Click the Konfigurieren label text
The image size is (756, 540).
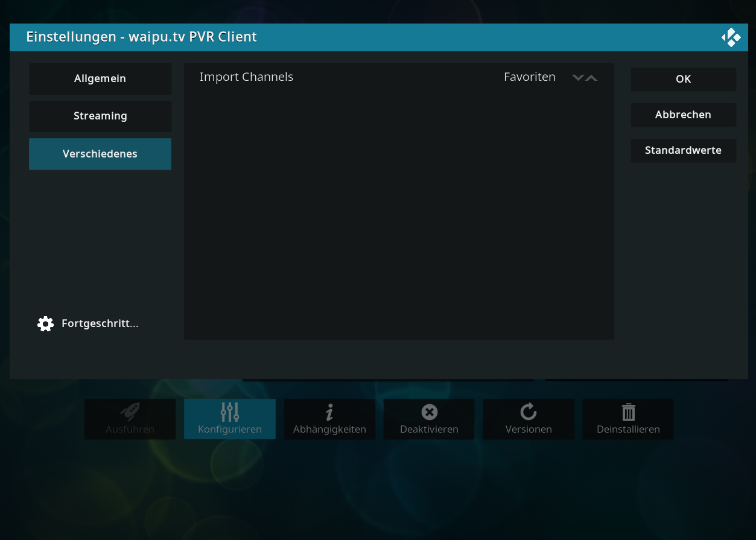(x=230, y=430)
